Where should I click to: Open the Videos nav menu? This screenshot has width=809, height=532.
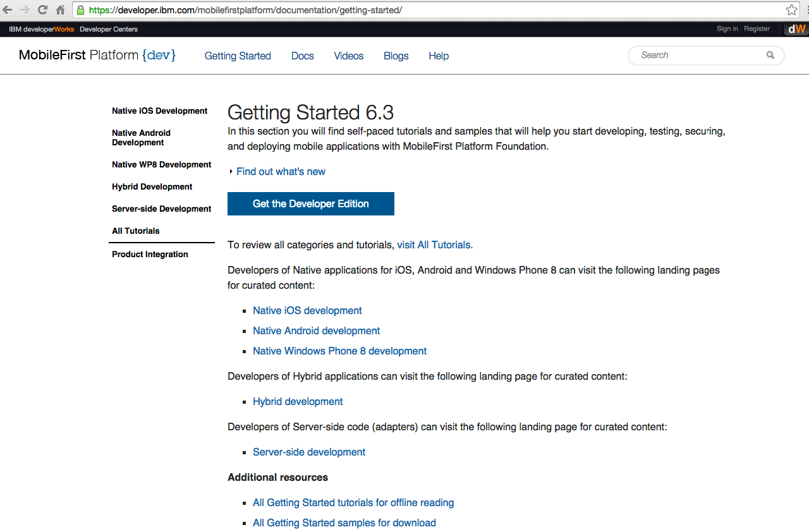tap(349, 56)
